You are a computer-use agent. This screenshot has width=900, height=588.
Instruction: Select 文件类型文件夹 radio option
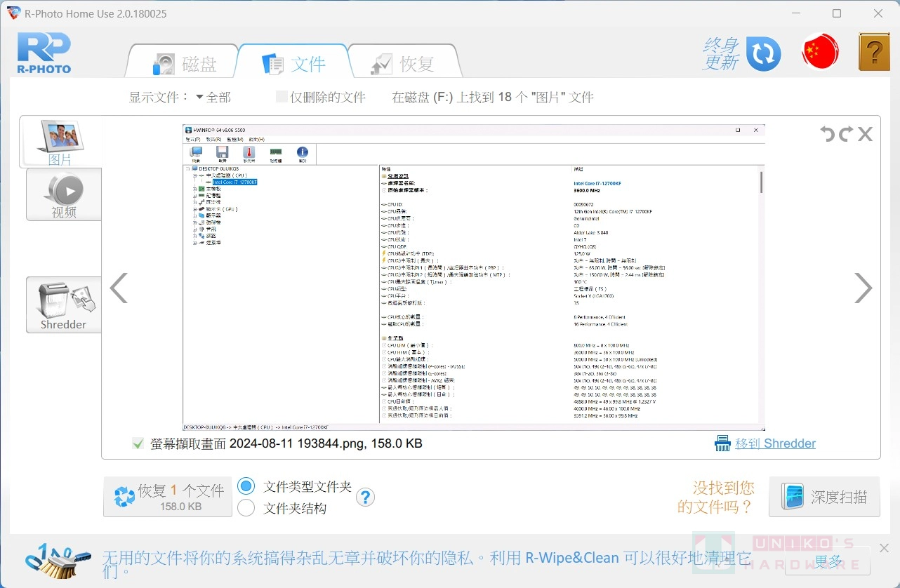pos(246,486)
